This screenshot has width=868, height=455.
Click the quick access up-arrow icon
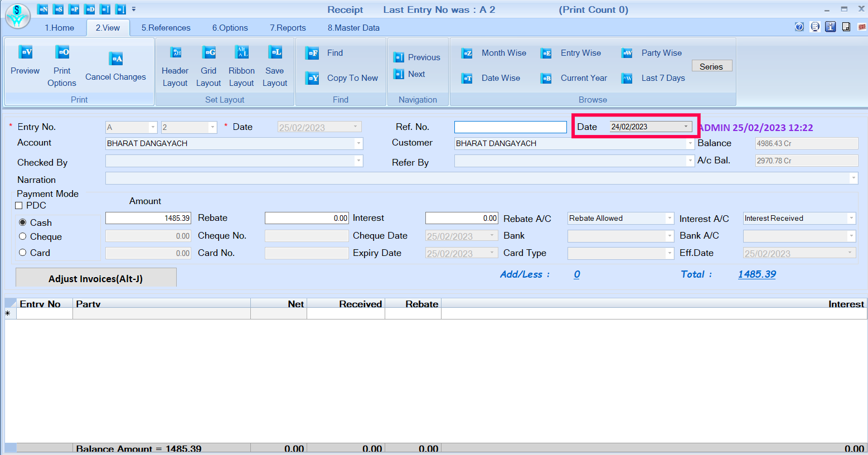click(x=105, y=9)
